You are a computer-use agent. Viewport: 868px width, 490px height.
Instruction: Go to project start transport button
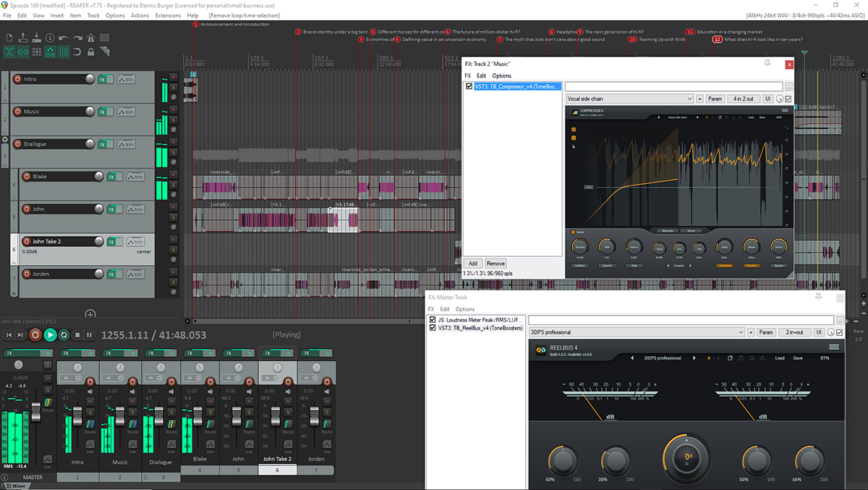point(9,335)
